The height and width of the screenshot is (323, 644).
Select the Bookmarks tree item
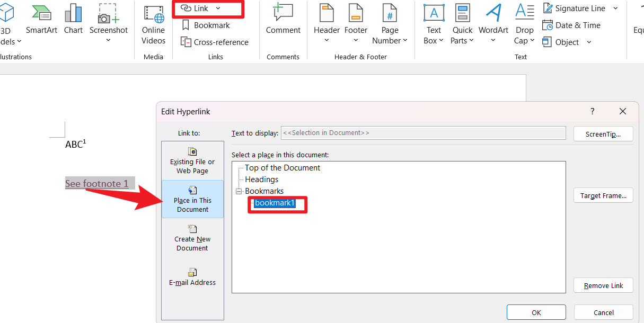(x=264, y=191)
